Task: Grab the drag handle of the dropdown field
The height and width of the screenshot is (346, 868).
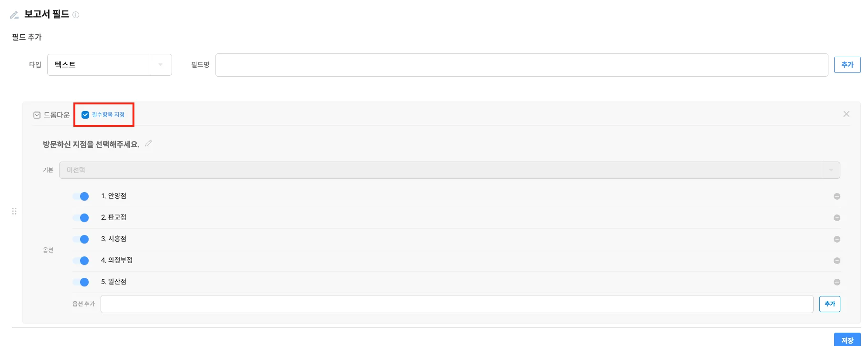Action: point(14,211)
